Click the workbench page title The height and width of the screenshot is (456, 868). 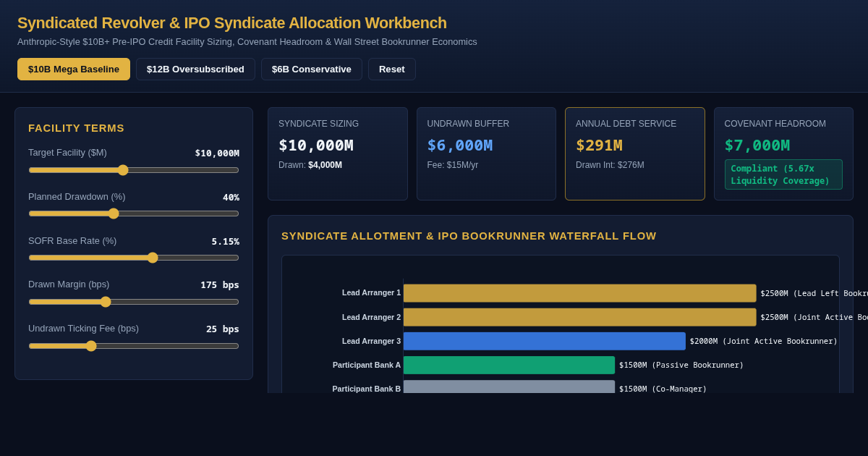(232, 22)
